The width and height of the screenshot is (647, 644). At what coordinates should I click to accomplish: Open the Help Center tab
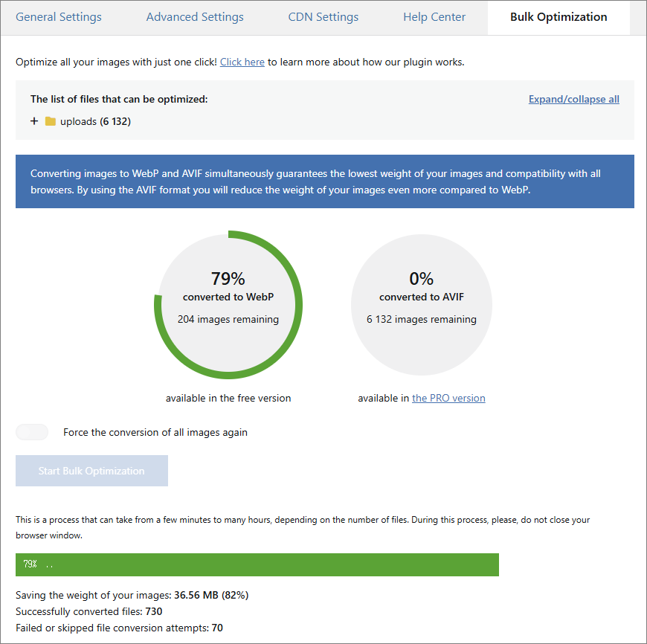434,17
